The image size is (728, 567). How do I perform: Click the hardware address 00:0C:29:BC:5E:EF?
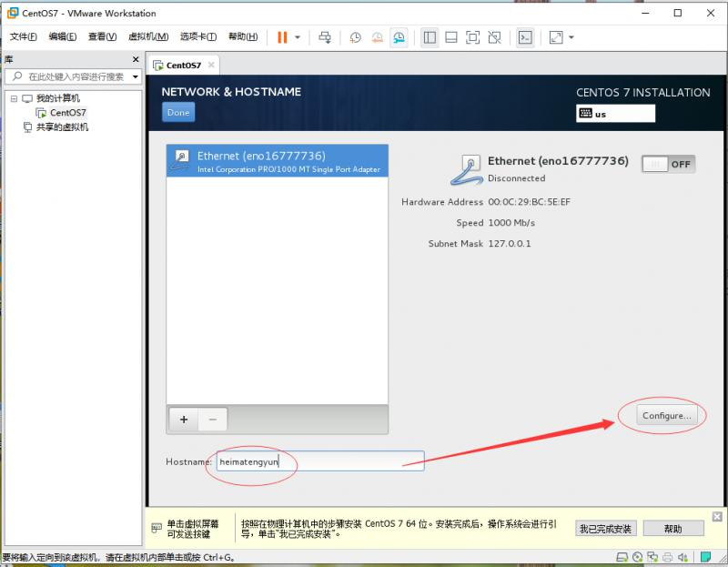pyautogui.click(x=530, y=202)
